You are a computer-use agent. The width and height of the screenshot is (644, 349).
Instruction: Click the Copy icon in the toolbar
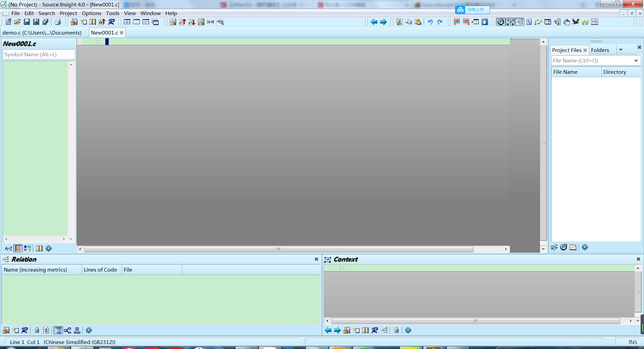click(409, 22)
